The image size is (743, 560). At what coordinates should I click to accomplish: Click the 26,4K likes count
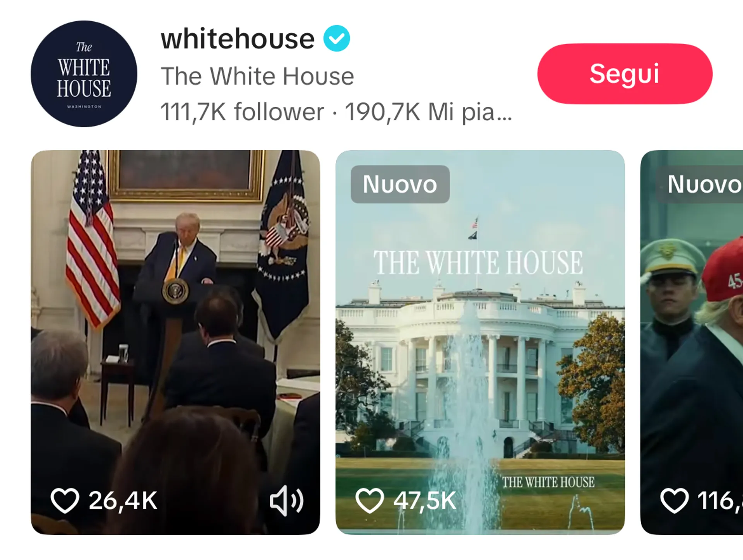(x=123, y=500)
